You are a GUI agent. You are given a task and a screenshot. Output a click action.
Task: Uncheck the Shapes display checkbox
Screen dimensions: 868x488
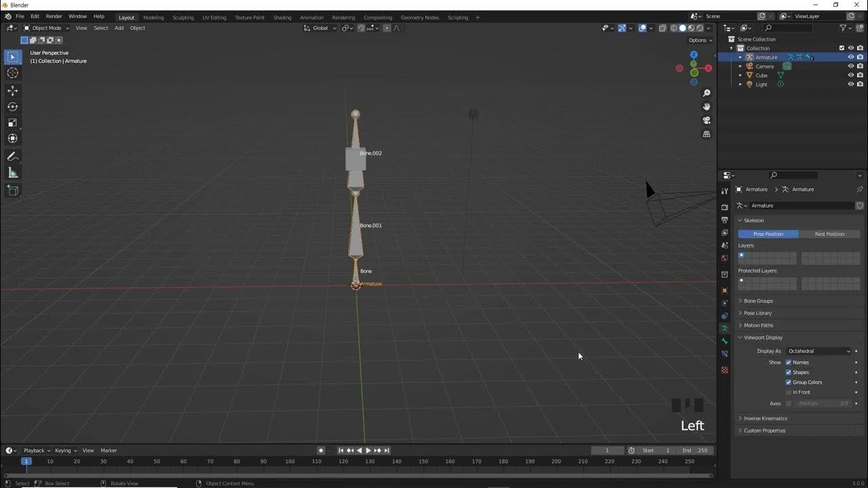(x=789, y=372)
